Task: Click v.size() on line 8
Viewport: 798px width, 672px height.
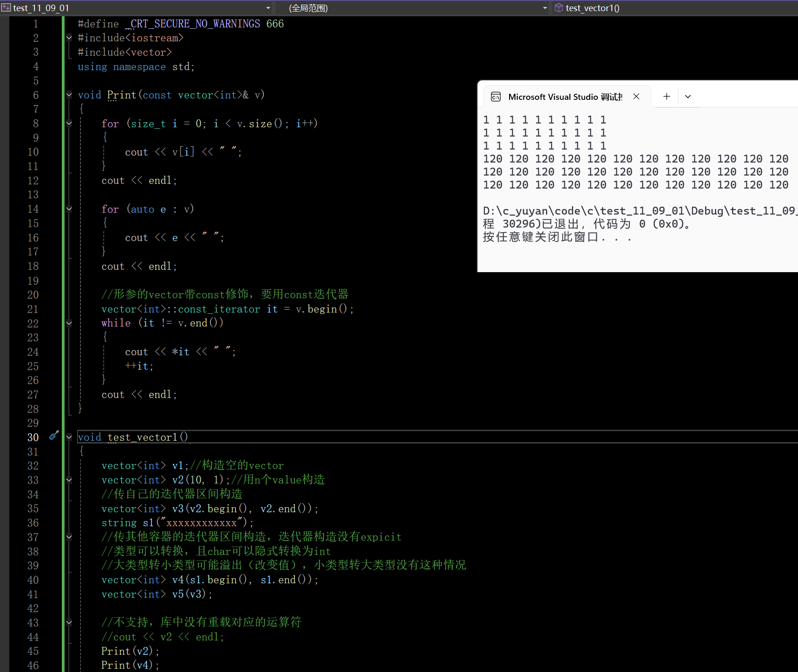Action: [260, 124]
